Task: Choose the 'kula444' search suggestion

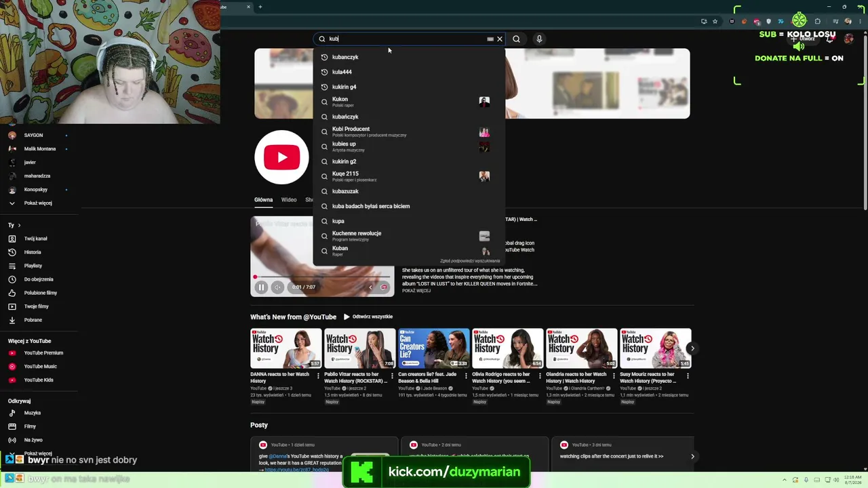Action: [x=409, y=72]
